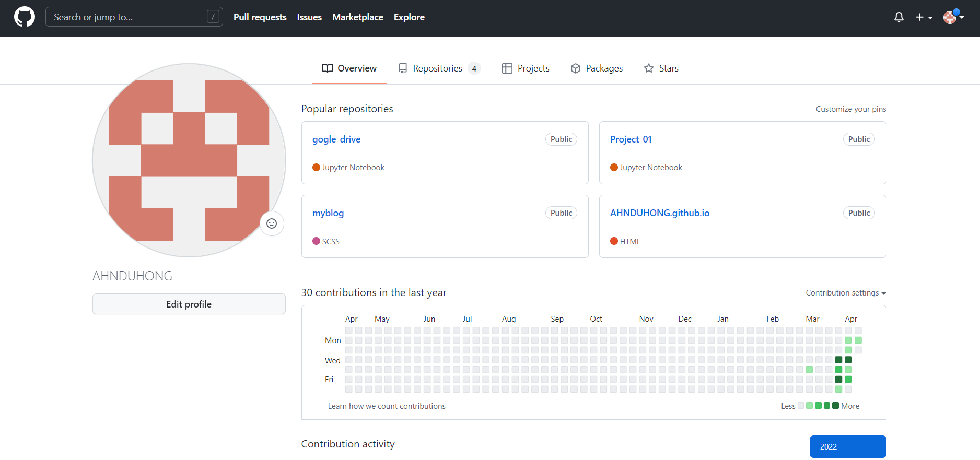Click Customize your pins

tap(851, 109)
